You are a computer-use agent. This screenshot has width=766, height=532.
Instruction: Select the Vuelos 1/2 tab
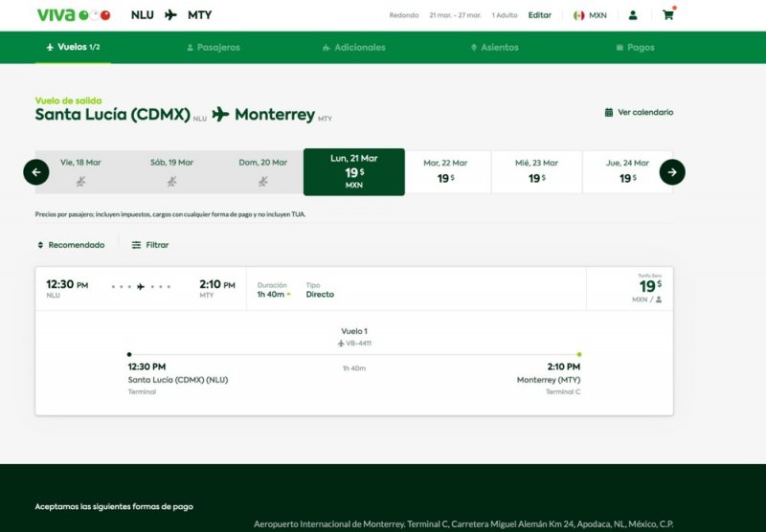point(73,47)
